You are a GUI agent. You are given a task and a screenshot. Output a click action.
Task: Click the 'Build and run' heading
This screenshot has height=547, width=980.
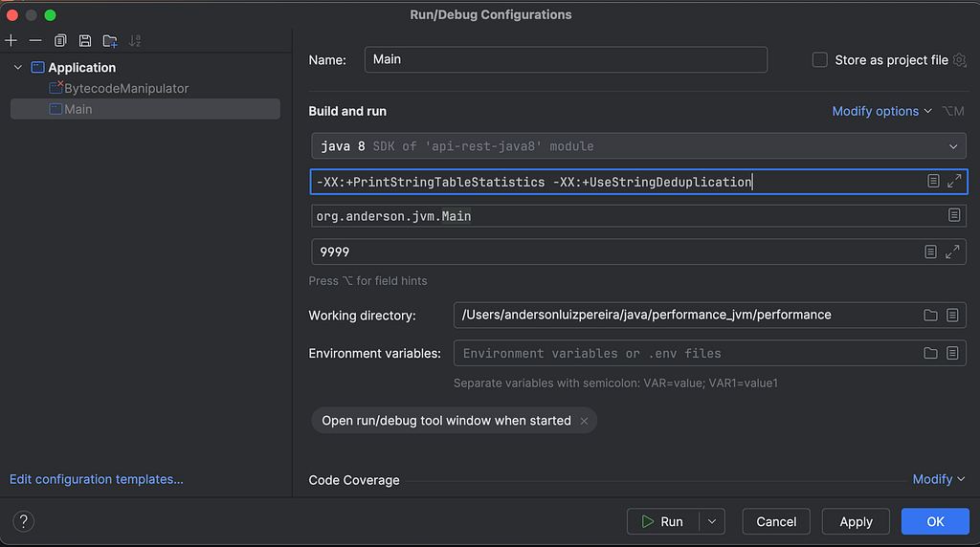(x=347, y=111)
